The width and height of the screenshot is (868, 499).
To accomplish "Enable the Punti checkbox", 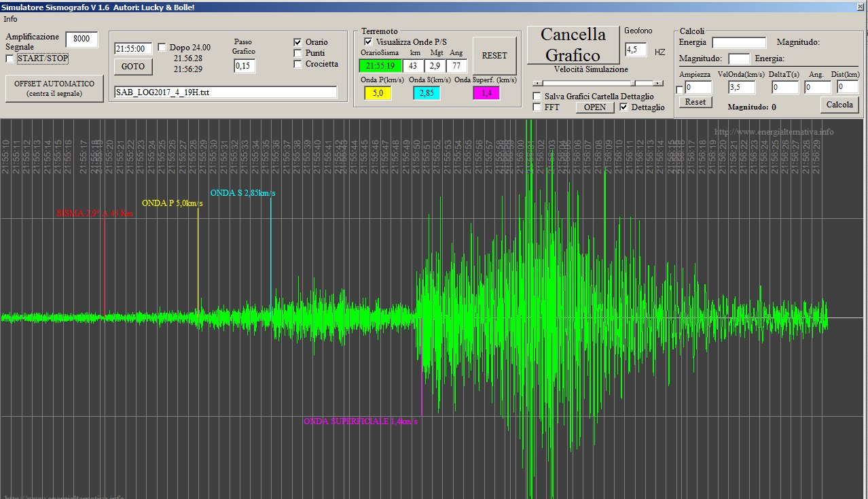I will 297,53.
